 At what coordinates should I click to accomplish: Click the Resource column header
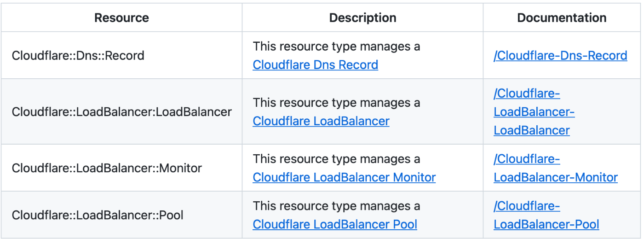(121, 18)
